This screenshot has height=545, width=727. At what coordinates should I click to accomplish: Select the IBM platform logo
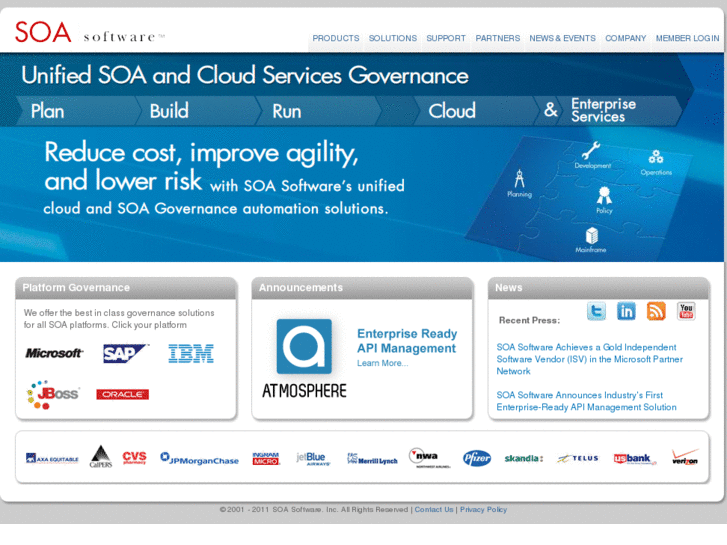click(191, 353)
